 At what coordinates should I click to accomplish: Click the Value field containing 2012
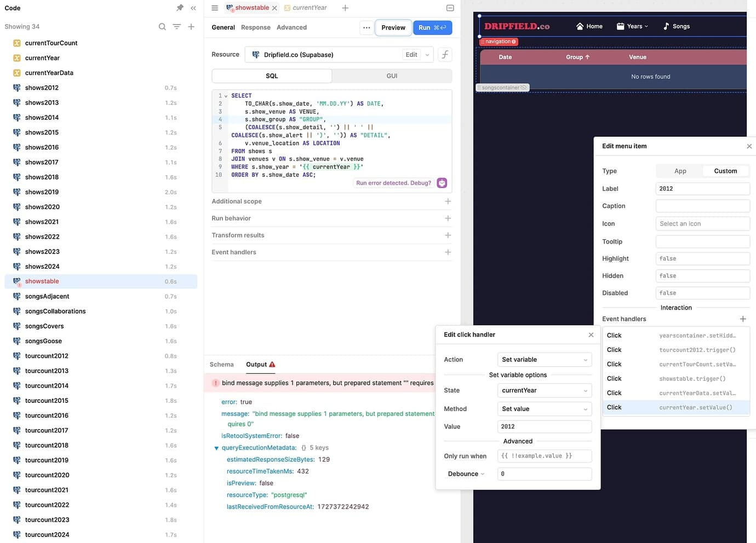544,427
